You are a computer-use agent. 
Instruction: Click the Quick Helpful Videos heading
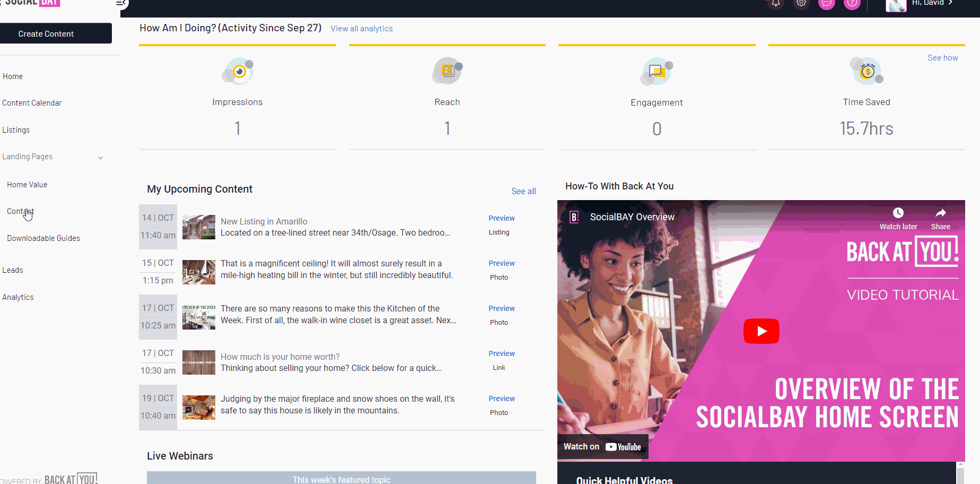624,480
